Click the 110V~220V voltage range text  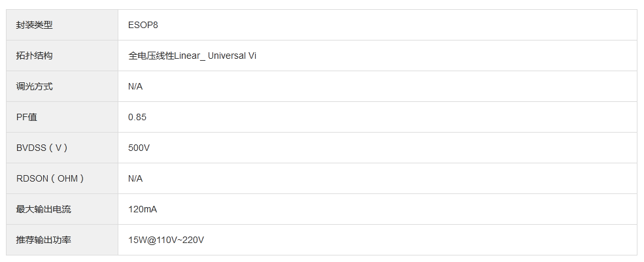(x=180, y=240)
